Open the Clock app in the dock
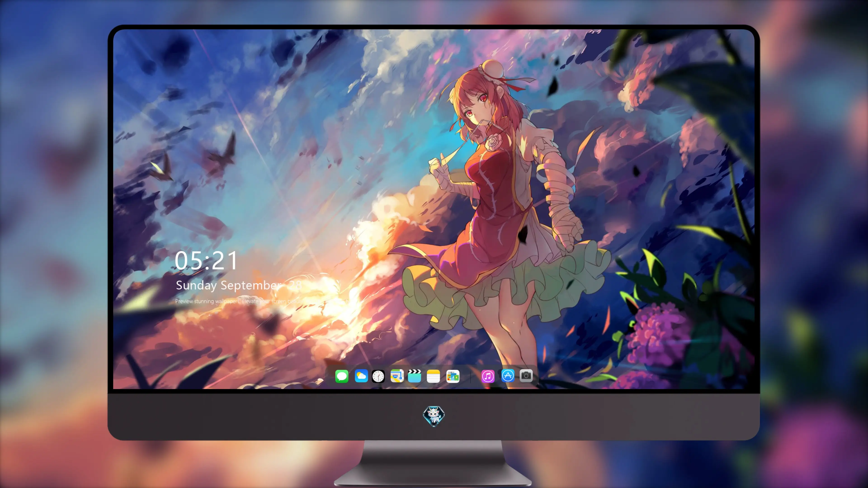The image size is (868, 488). pos(378,376)
